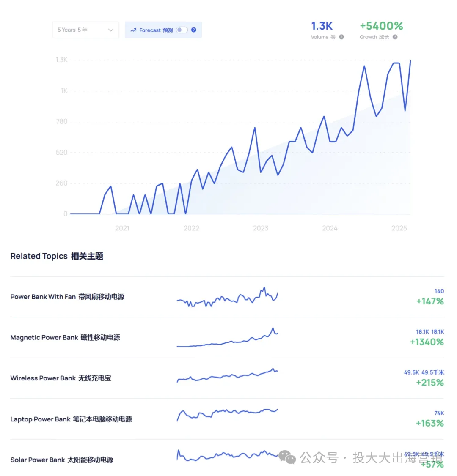457x476 pixels.
Task: Click the 2021 x-axis label
Action: pos(122,228)
